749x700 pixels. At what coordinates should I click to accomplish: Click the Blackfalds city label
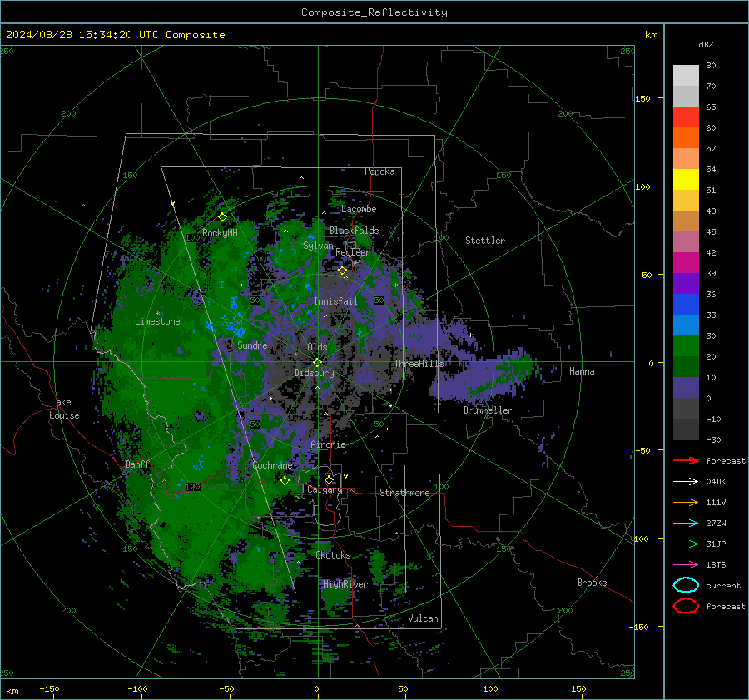[354, 231]
